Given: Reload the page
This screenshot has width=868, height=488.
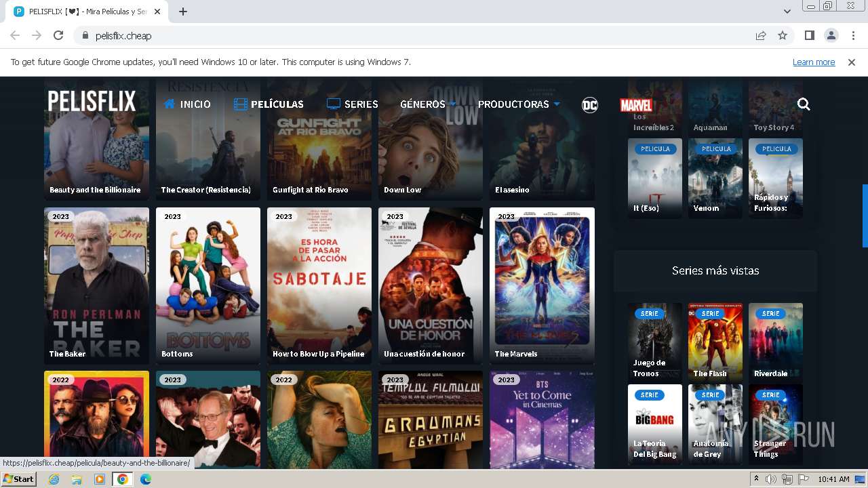Looking at the screenshot, I should pos(58,35).
